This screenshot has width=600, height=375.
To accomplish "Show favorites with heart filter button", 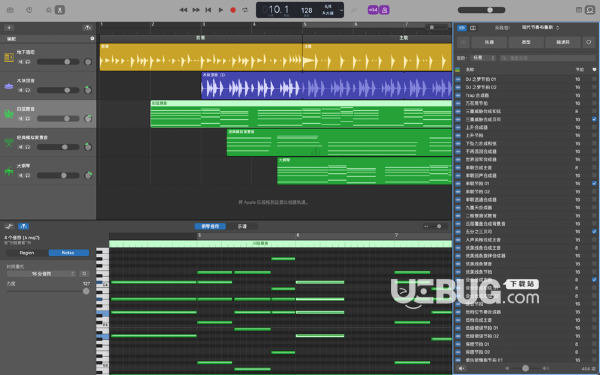I will pos(589,42).
